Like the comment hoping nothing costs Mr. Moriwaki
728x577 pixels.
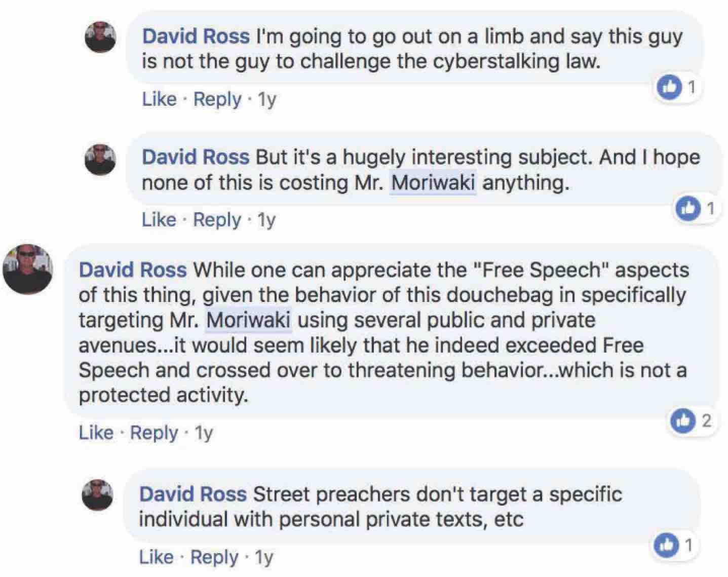(159, 219)
